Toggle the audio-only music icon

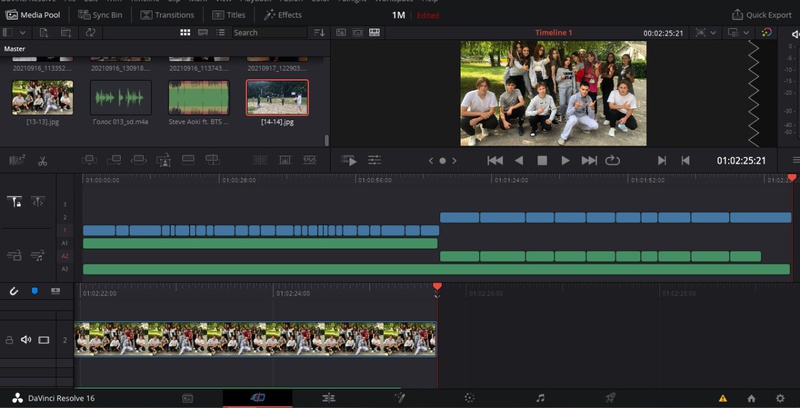click(x=38, y=256)
